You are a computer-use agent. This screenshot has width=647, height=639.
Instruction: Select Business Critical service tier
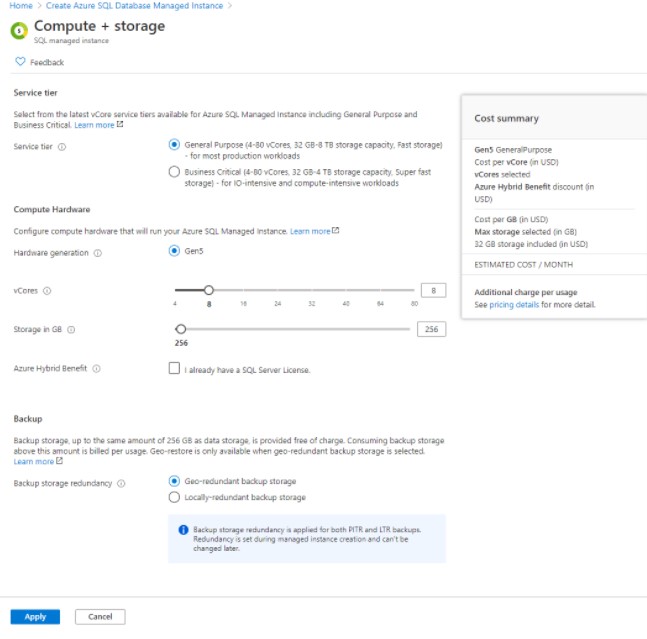tap(174, 172)
